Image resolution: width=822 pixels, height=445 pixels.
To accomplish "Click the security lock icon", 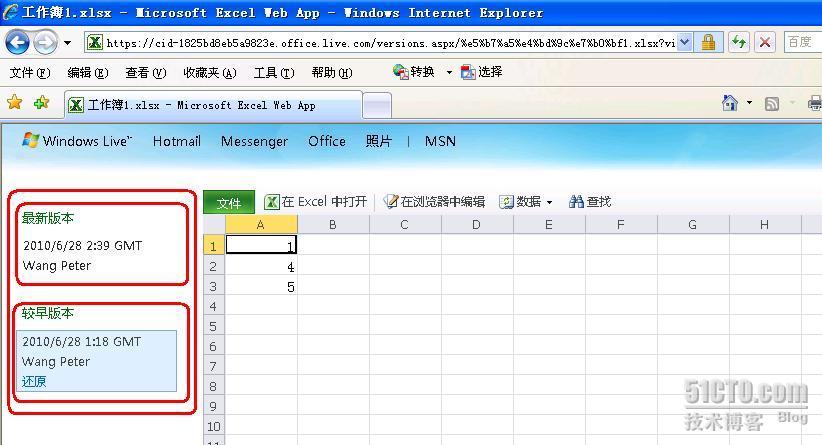I will (x=708, y=42).
